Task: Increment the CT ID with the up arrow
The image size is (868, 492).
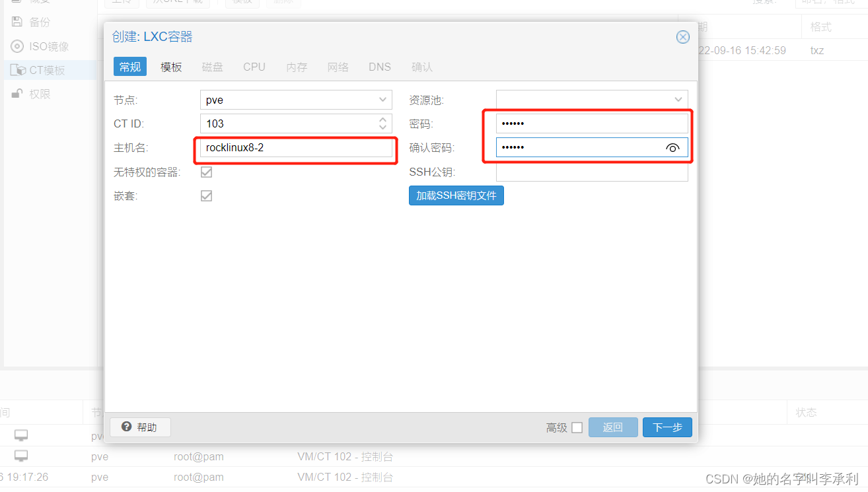Action: coord(382,120)
